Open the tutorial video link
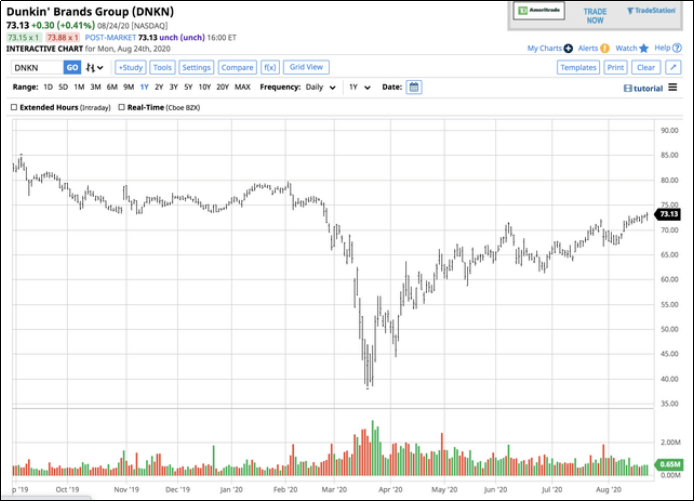The image size is (695, 502). [643, 88]
